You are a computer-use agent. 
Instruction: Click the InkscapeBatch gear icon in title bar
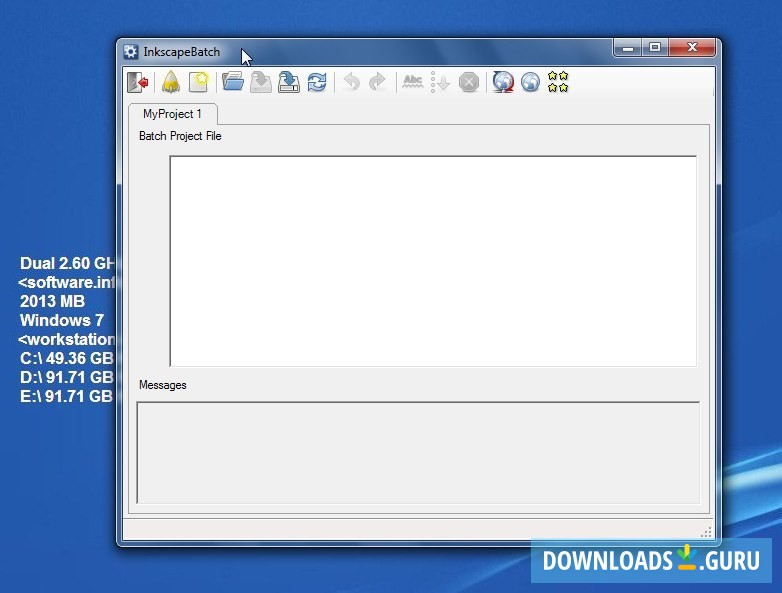tap(131, 52)
